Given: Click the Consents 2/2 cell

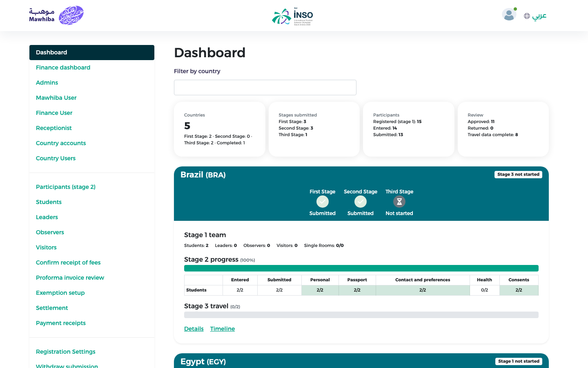Looking at the screenshot, I should pos(519,290).
